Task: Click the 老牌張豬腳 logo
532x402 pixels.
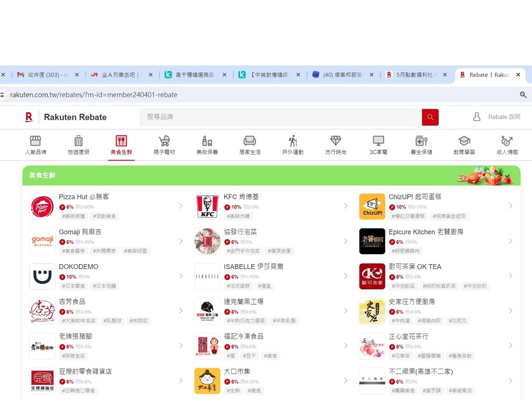Action: tap(43, 346)
